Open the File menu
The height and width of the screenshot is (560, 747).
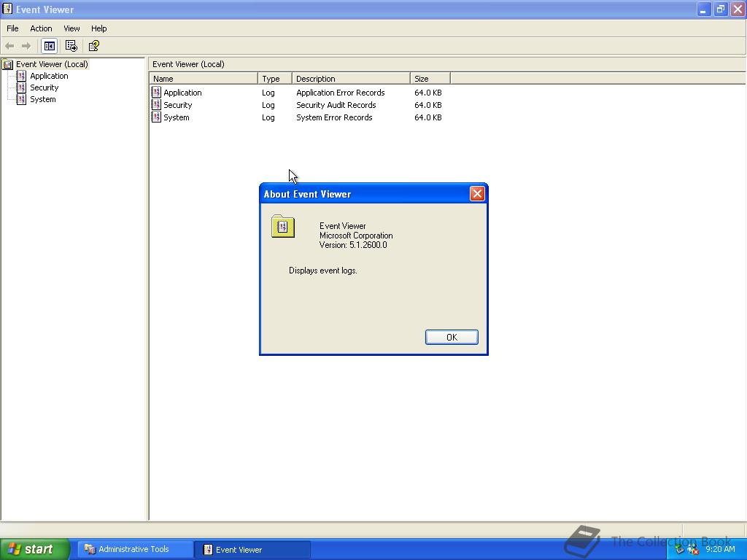[12, 28]
